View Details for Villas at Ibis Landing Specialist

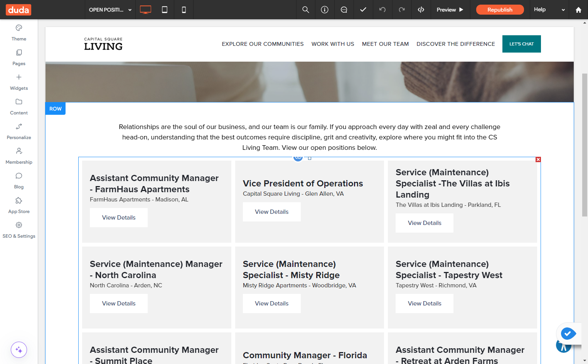pyautogui.click(x=425, y=223)
